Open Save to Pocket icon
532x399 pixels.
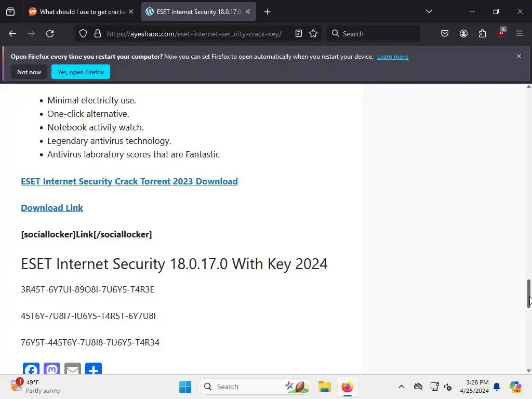pos(445,33)
